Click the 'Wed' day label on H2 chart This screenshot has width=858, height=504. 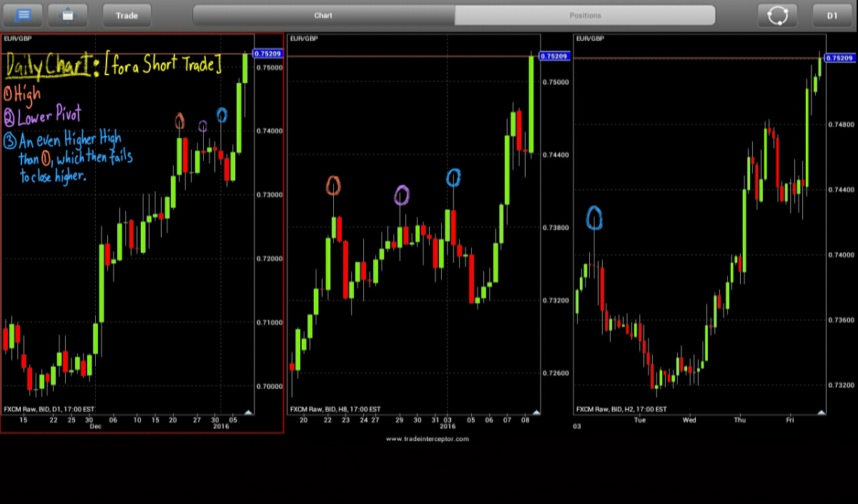point(689,420)
